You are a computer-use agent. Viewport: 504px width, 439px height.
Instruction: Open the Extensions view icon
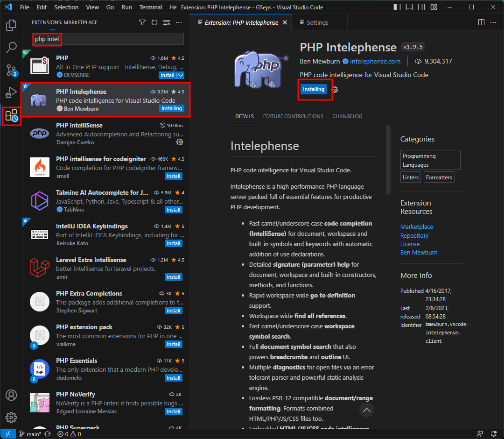coord(11,115)
